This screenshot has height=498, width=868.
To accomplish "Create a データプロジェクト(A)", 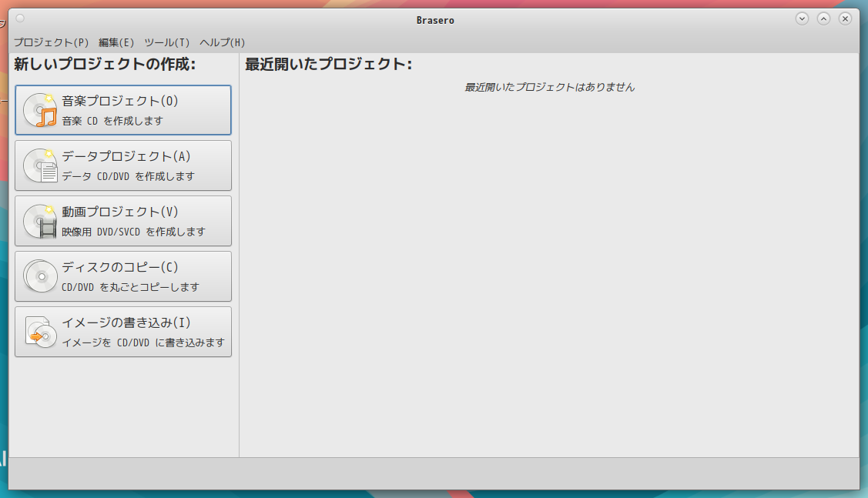I will [x=123, y=165].
